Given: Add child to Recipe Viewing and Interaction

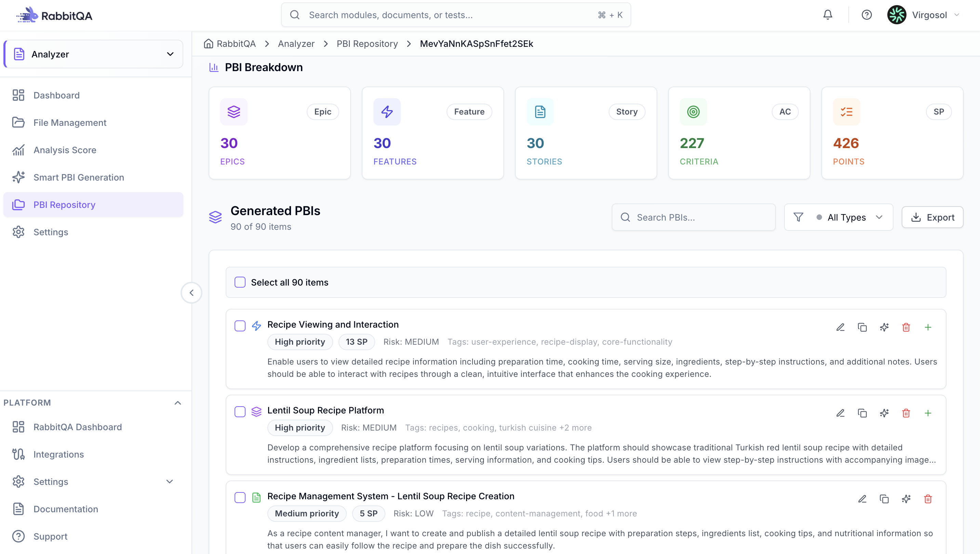Looking at the screenshot, I should click(928, 327).
